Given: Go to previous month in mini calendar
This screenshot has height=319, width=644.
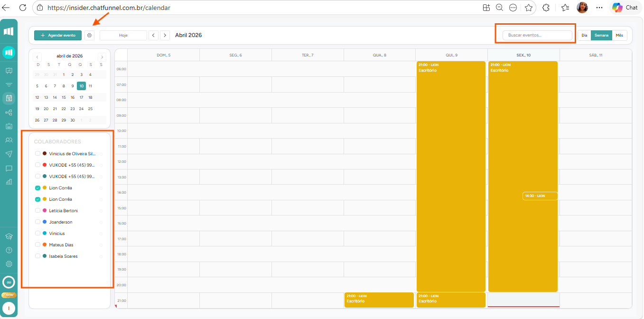Looking at the screenshot, I should 37,56.
